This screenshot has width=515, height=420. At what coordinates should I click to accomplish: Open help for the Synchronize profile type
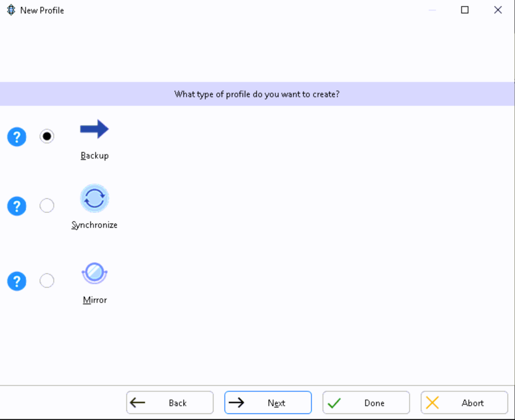pyautogui.click(x=17, y=206)
